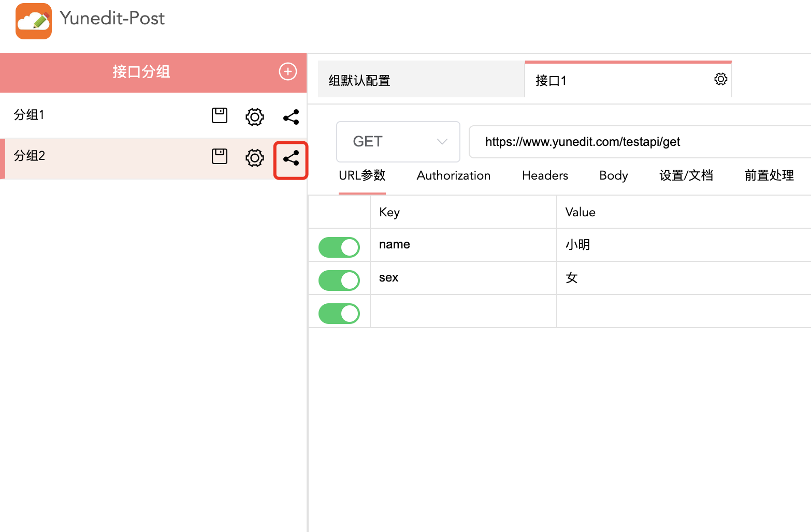Open settings gear for 分组2
This screenshot has height=532, width=811.
click(x=254, y=158)
